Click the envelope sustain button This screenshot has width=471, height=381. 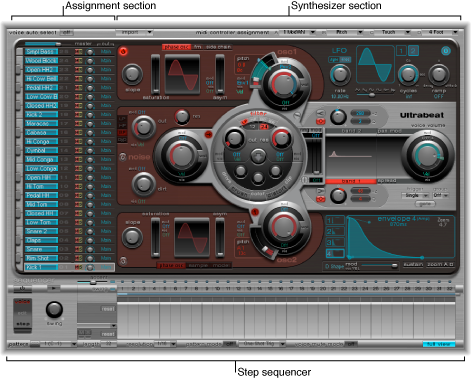coord(413,264)
